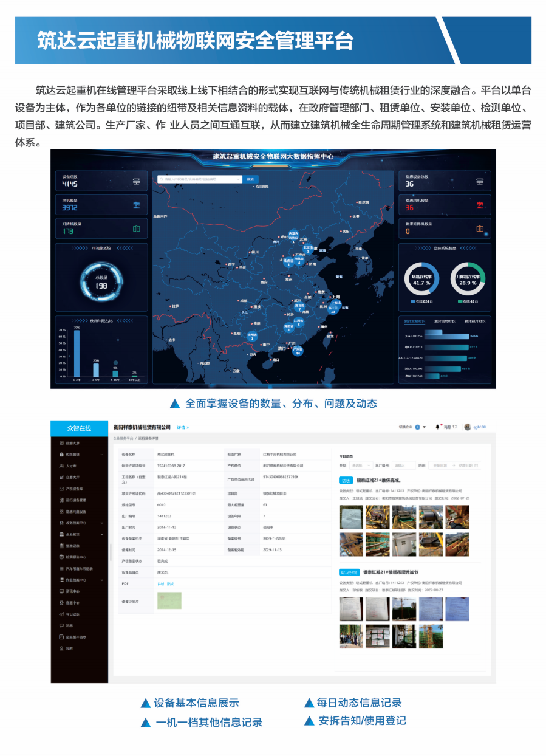Click the blue tower crane icon beside 3972
546x756 pixels.
tap(136, 205)
